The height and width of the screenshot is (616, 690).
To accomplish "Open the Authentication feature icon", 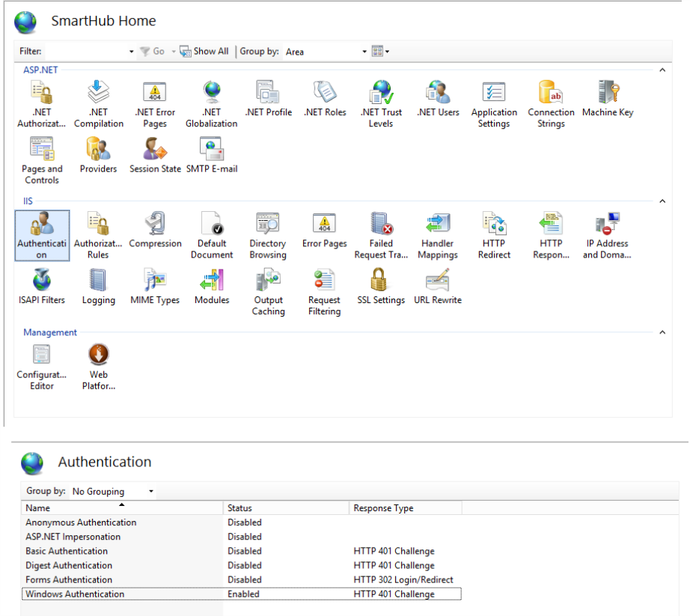I will 42,234.
